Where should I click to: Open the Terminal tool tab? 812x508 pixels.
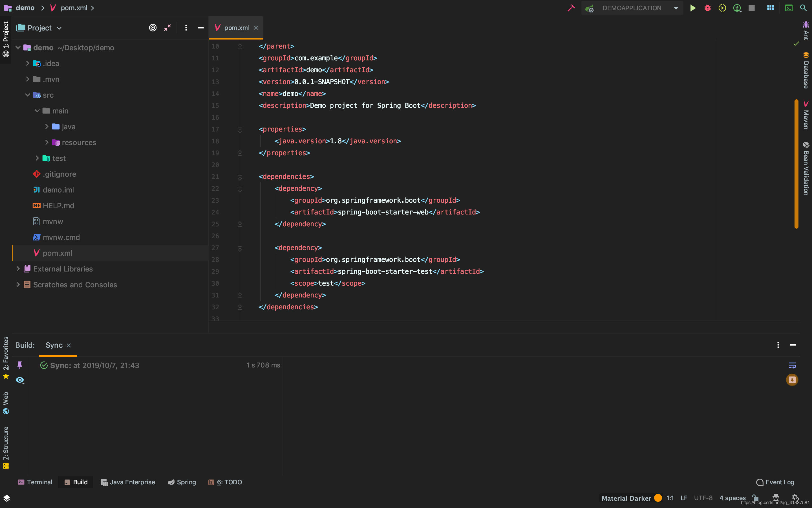click(35, 482)
